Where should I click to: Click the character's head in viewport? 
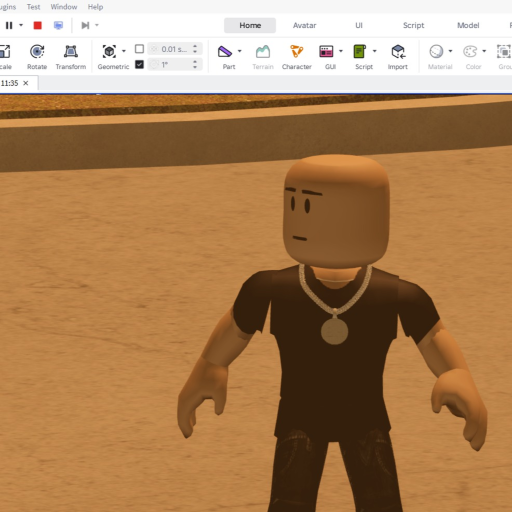click(x=336, y=210)
